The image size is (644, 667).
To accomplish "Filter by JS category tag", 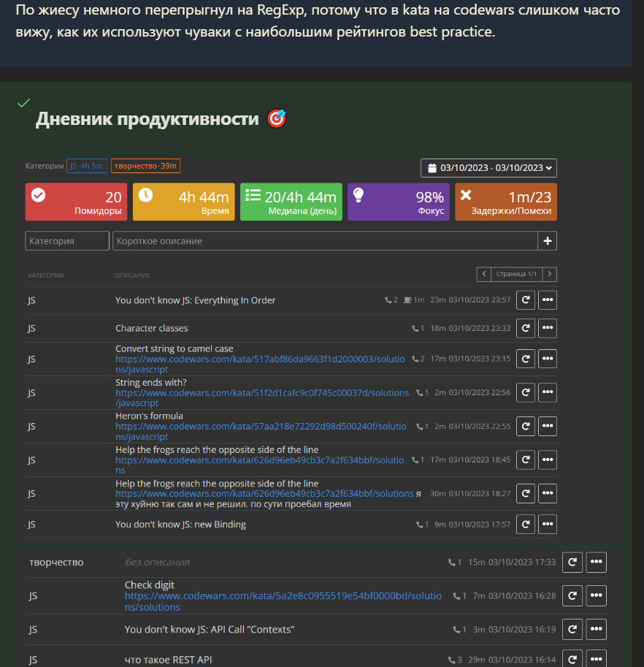I will pyautogui.click(x=87, y=166).
